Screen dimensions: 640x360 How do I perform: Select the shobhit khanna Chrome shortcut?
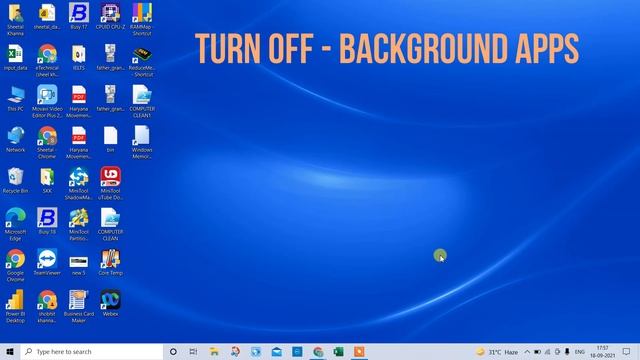47,300
